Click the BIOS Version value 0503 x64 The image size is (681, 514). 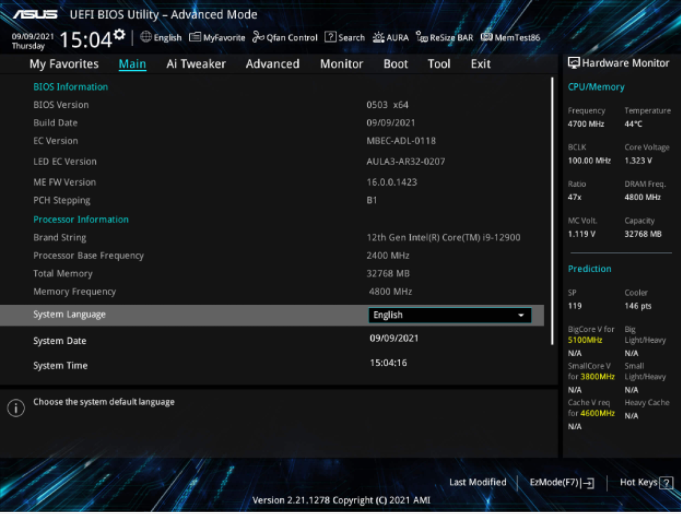pyautogui.click(x=387, y=105)
